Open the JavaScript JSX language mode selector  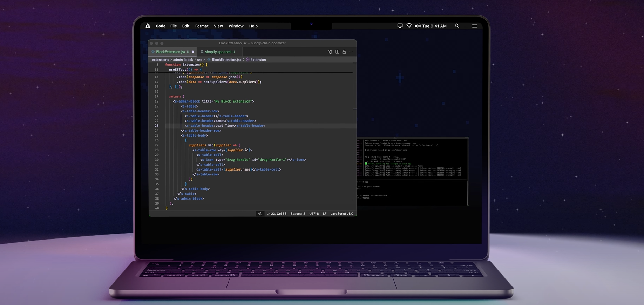click(x=341, y=214)
